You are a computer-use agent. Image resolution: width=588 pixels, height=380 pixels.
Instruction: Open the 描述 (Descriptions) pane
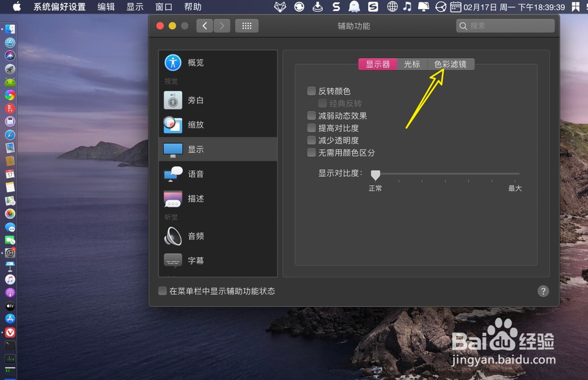pyautogui.click(x=196, y=199)
